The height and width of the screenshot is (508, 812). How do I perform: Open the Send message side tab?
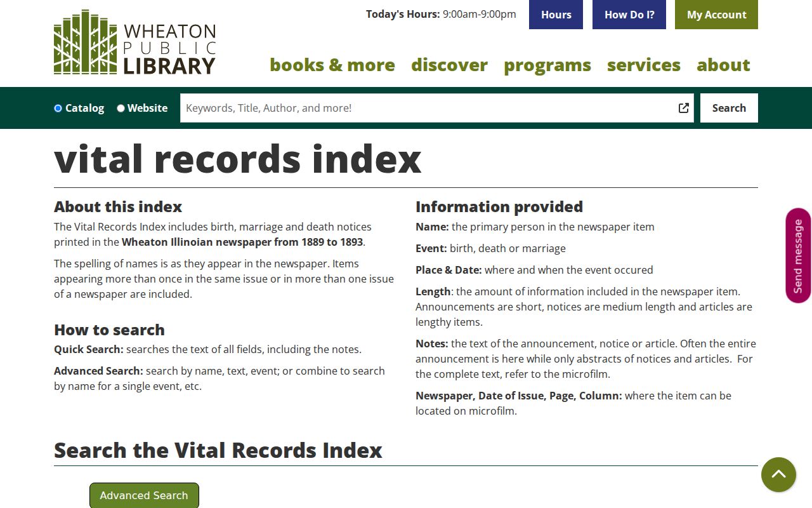[x=798, y=255]
